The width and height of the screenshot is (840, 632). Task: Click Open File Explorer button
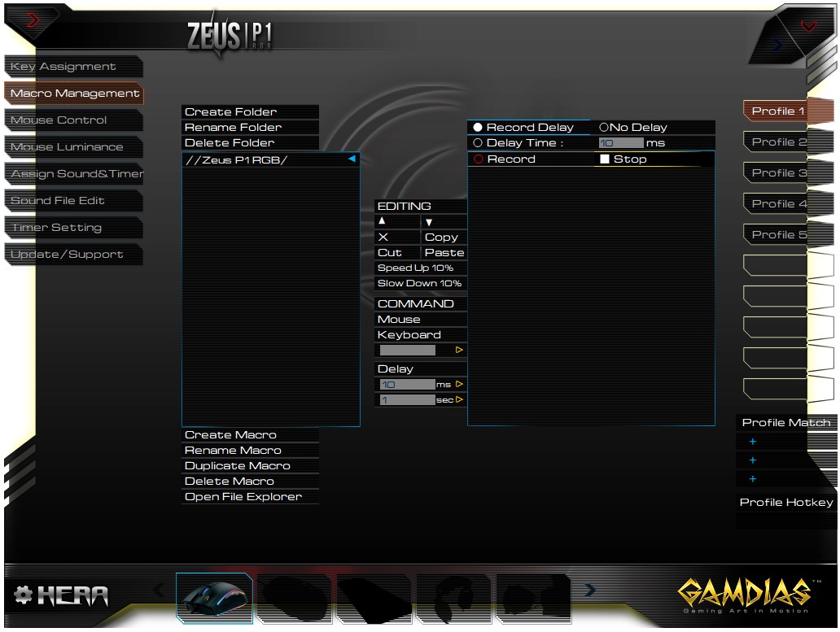tap(250, 497)
